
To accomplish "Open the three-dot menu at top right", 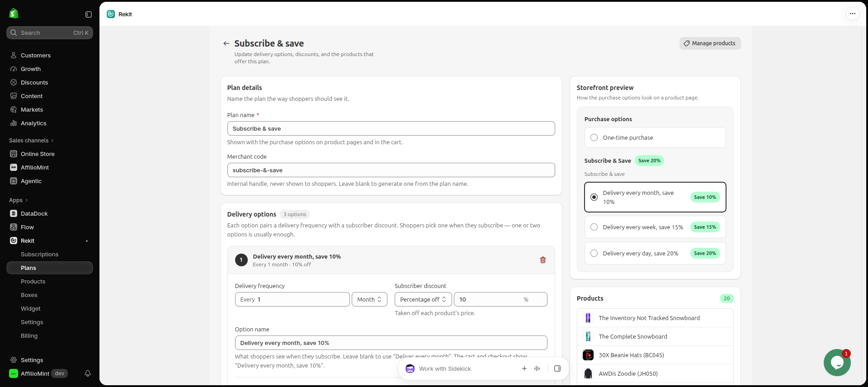I will click(x=852, y=14).
